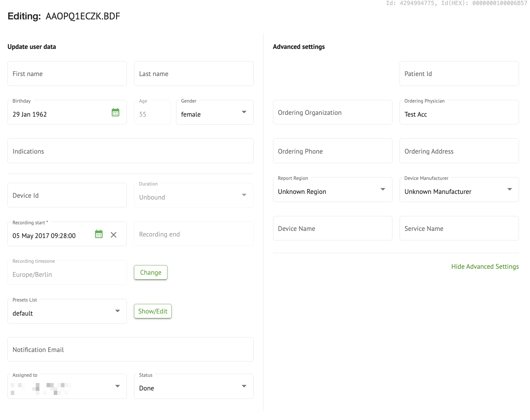Image resolution: width=530 pixels, height=420 pixels.
Task: Click the Device Id field
Action: [x=67, y=195]
